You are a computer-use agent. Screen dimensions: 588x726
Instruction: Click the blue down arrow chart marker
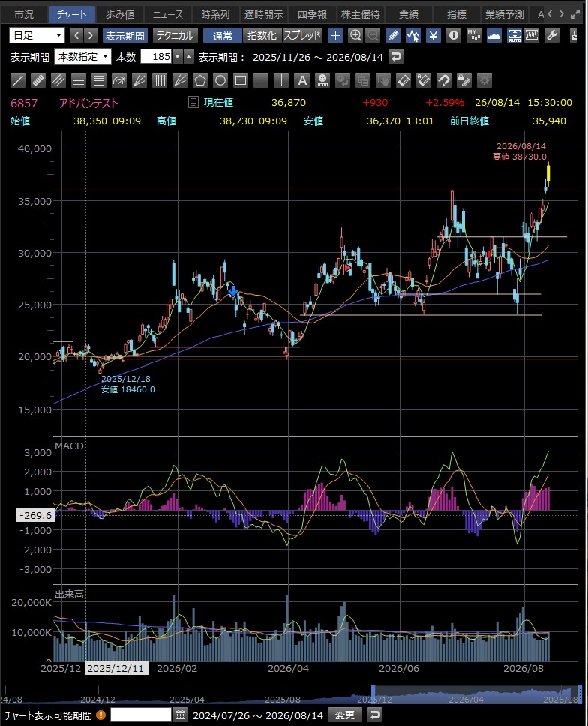[233, 292]
